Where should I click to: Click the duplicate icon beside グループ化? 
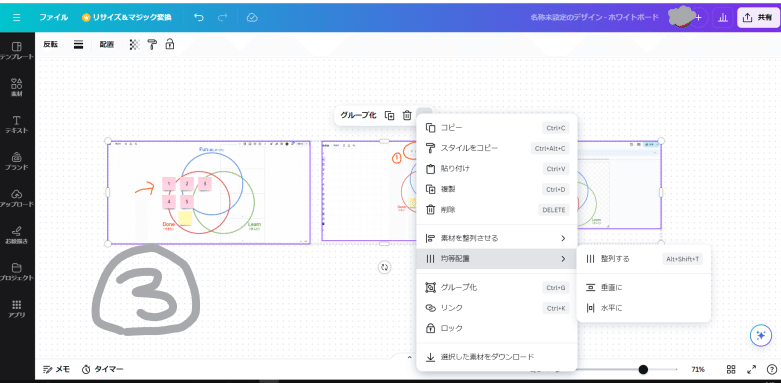click(390, 115)
